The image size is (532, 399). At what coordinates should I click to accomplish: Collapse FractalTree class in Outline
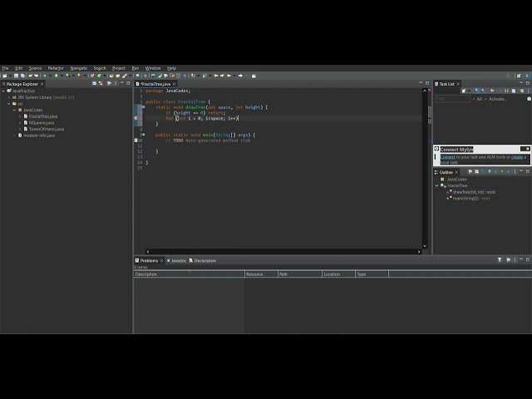(x=437, y=185)
